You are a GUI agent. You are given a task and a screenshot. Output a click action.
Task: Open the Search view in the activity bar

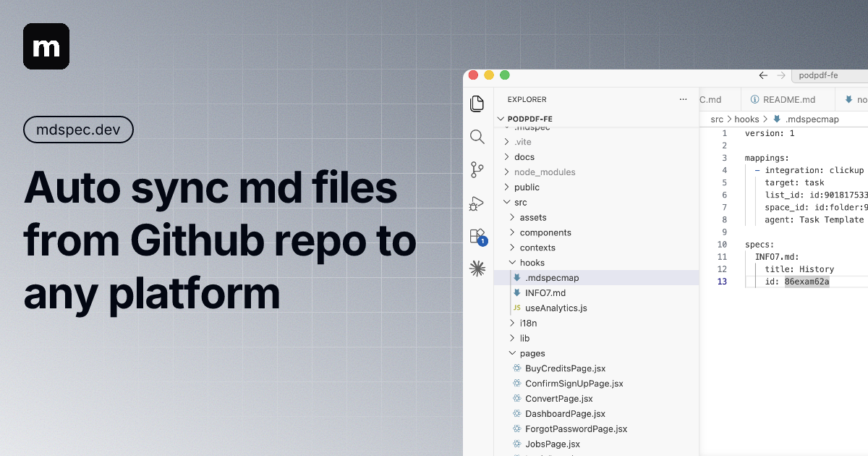pyautogui.click(x=477, y=136)
